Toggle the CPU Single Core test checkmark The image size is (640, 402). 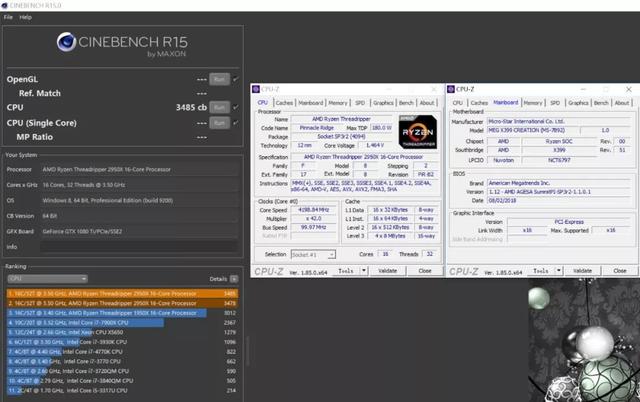236,123
